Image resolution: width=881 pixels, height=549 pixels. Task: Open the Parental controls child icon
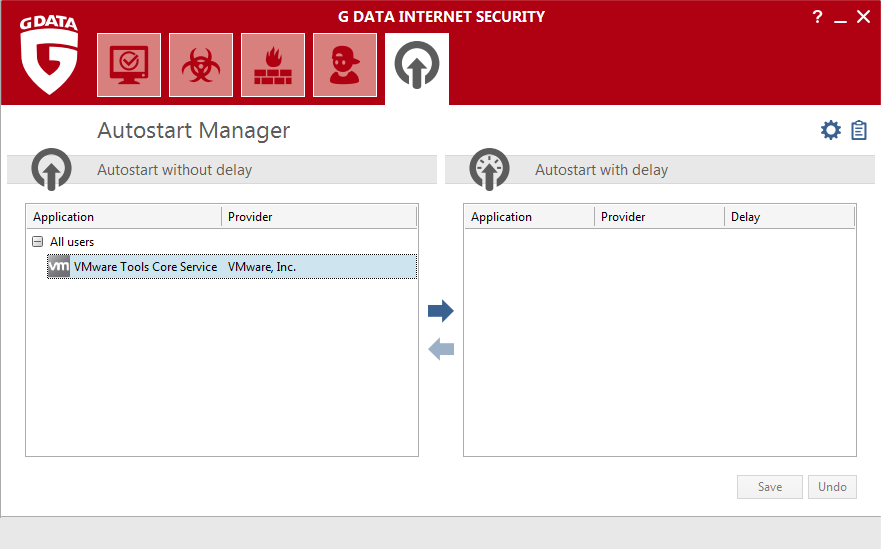tap(345, 65)
